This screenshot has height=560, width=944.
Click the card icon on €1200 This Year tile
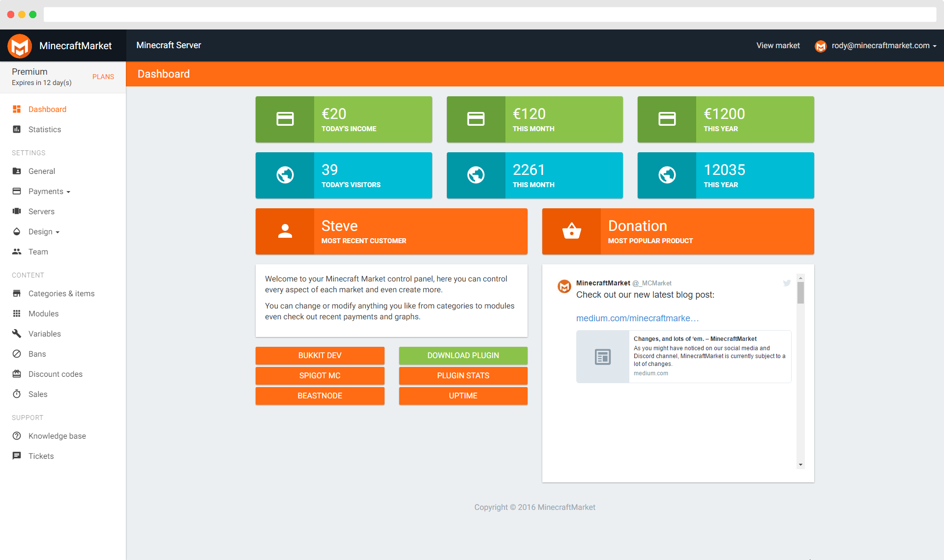[667, 119]
